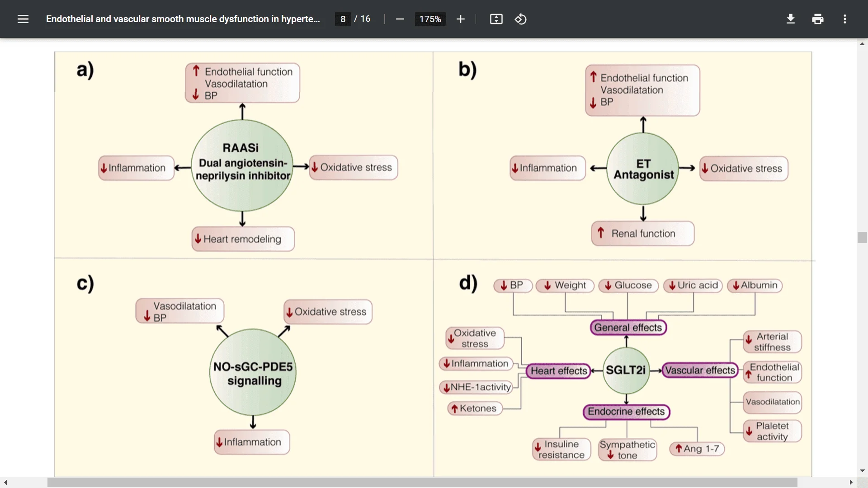868x488 pixels.
Task: Click the 175% zoom percentage dropdown
Action: 429,19
